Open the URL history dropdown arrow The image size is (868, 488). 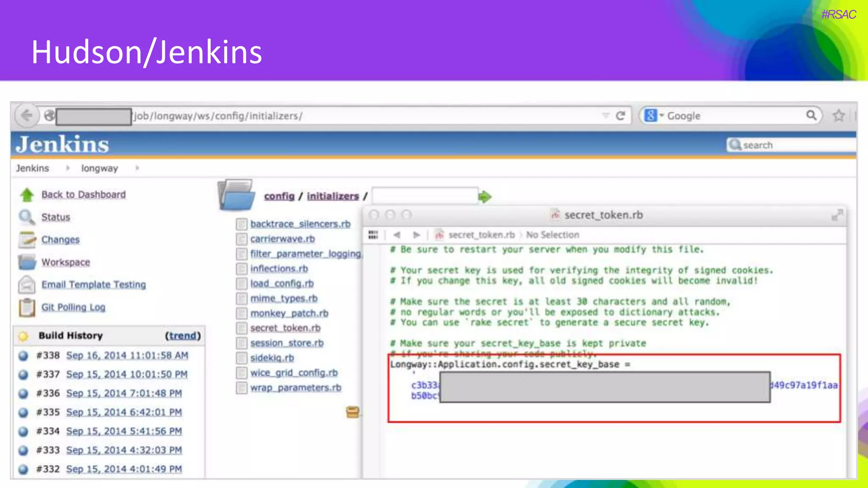[606, 115]
